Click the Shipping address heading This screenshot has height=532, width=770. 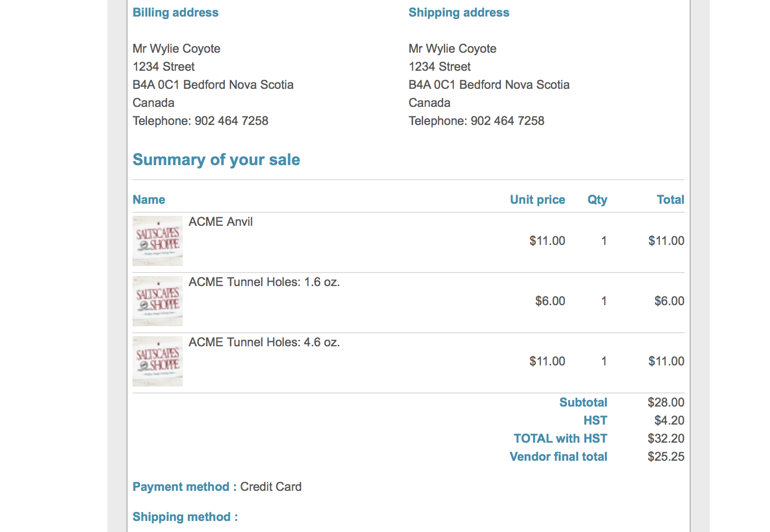coord(459,13)
